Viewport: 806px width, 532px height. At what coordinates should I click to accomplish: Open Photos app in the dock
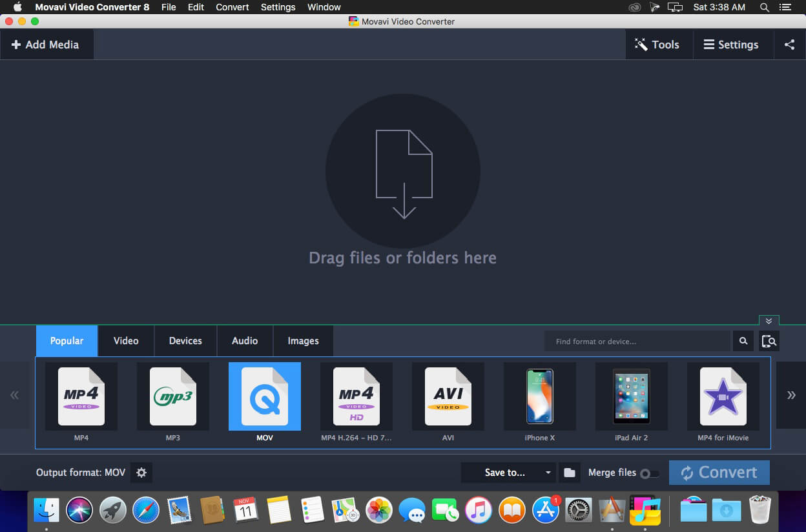[379, 510]
